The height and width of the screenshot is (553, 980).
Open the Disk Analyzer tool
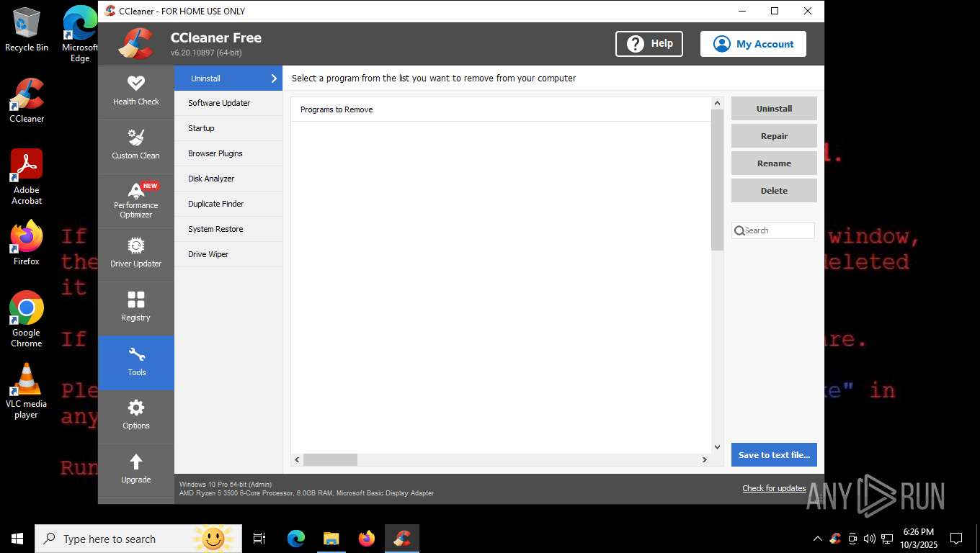[x=228, y=179]
